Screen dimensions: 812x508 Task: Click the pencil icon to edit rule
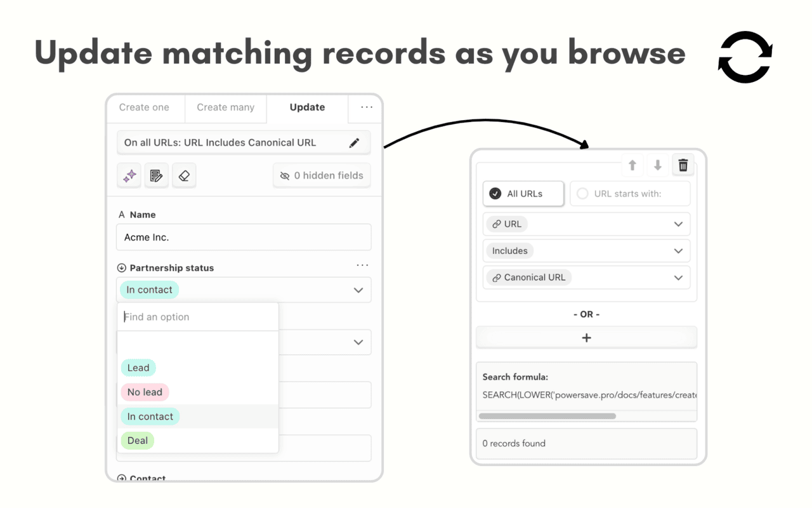[354, 143]
